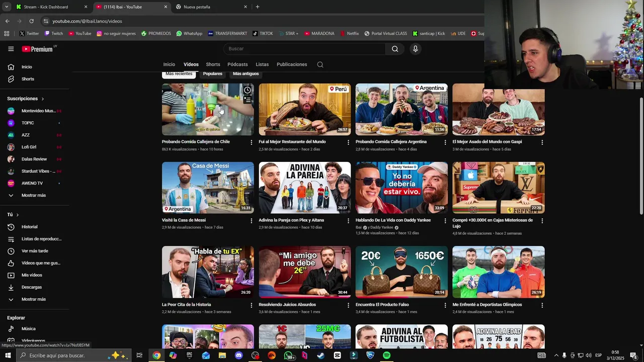Open Steam from the taskbar
Viewport: 644px width, 362px height.
click(320, 355)
